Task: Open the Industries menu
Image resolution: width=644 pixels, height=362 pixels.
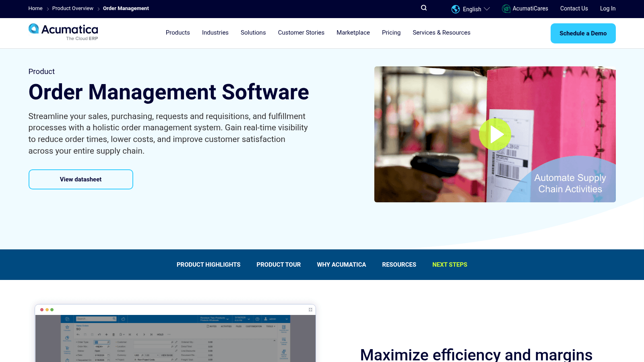Action: click(x=215, y=33)
